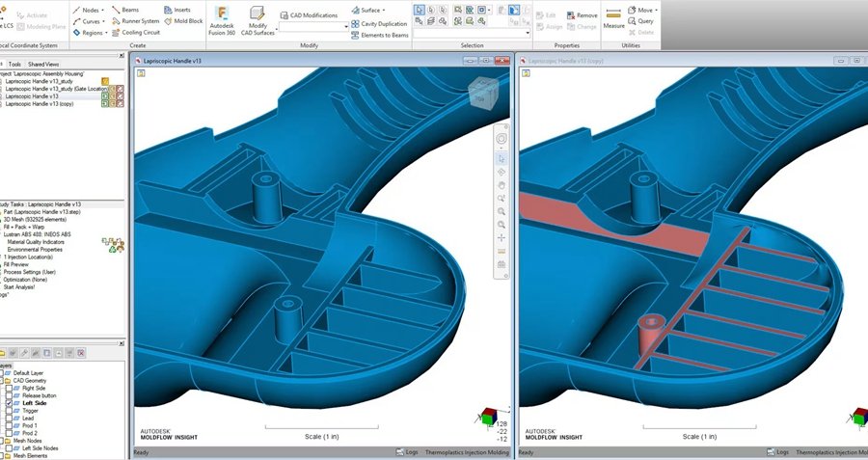
Task: Click the pan hand tool in viewport toolbar
Action: 501,185
